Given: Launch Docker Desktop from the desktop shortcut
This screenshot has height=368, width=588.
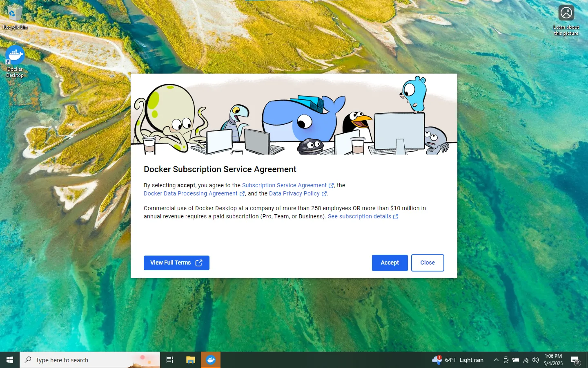Looking at the screenshot, I should pos(15,55).
